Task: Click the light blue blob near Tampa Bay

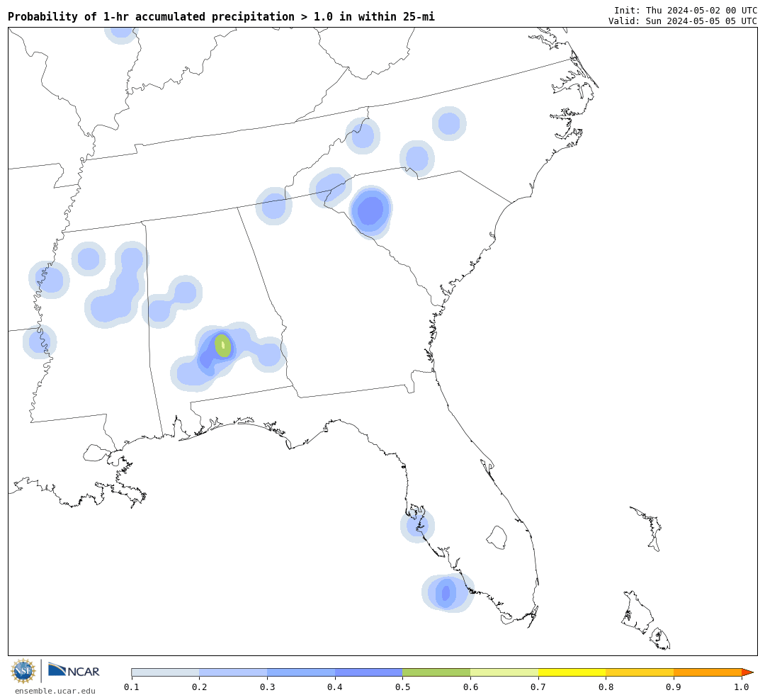Action: [x=417, y=526]
